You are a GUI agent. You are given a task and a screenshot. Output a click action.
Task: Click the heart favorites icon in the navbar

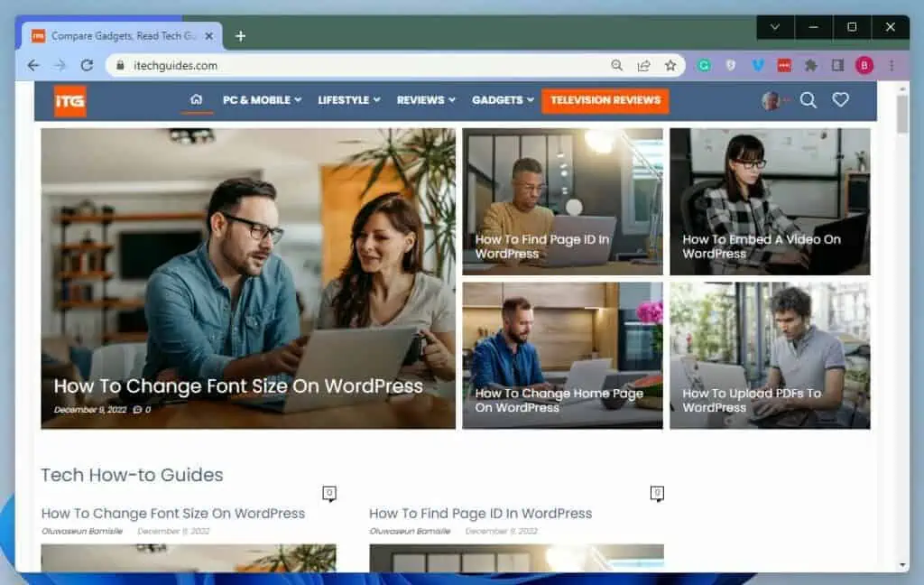point(841,101)
